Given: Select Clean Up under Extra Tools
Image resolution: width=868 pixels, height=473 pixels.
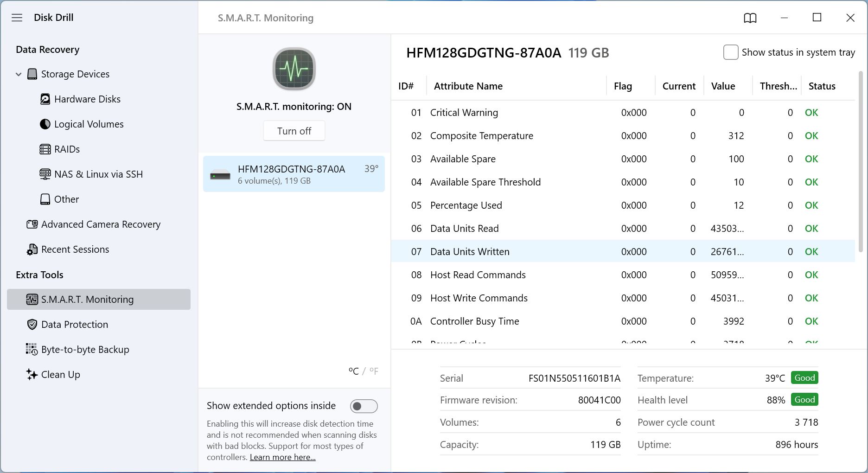Looking at the screenshot, I should pyautogui.click(x=60, y=375).
